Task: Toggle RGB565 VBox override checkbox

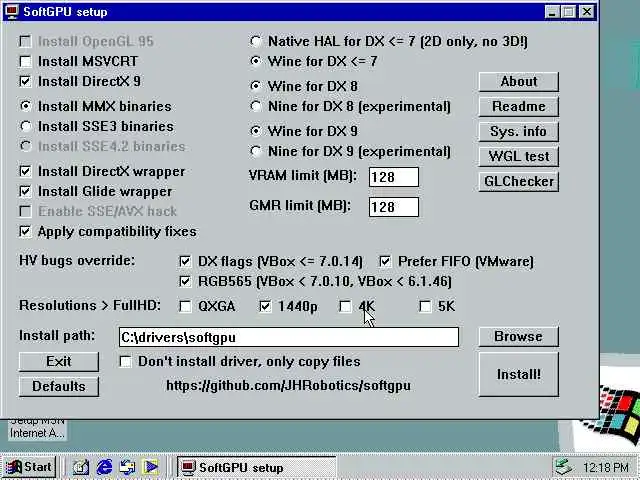Action: 185,281
